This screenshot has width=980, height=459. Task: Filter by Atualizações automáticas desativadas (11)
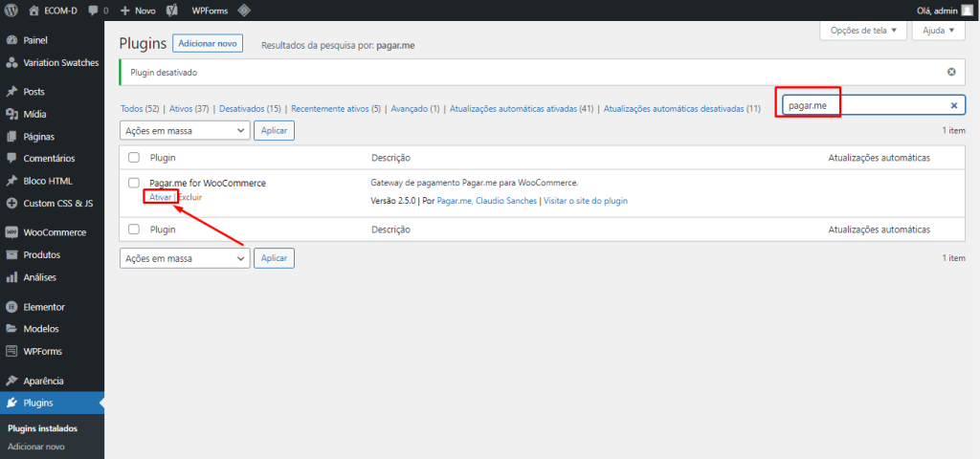pos(681,109)
